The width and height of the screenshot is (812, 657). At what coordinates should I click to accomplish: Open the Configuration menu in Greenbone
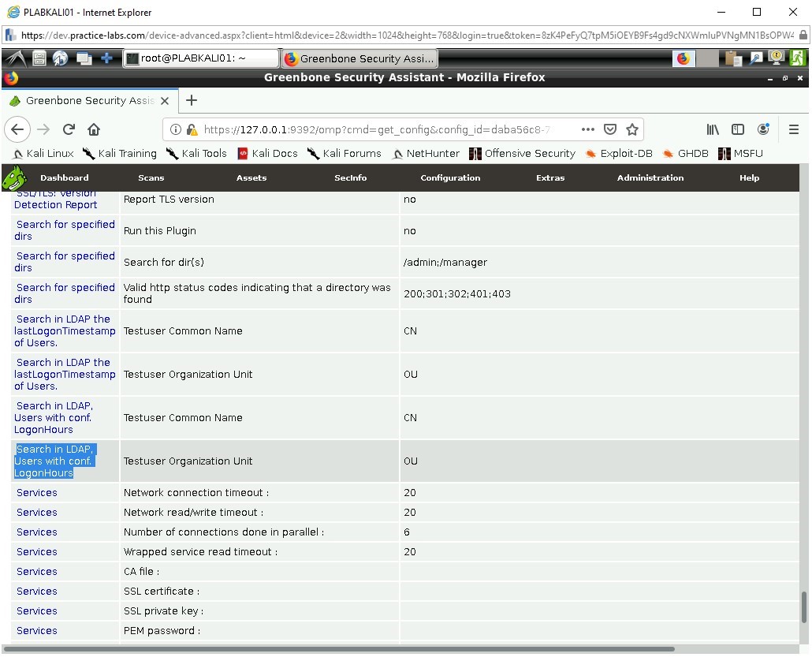click(450, 177)
